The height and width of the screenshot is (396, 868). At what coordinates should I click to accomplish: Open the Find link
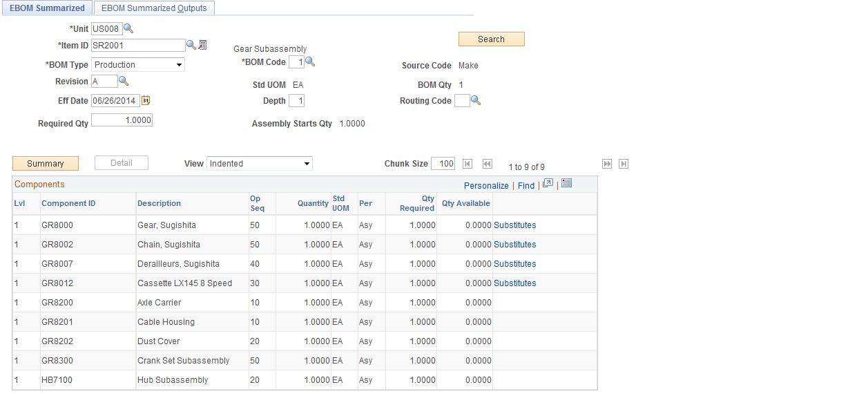526,186
